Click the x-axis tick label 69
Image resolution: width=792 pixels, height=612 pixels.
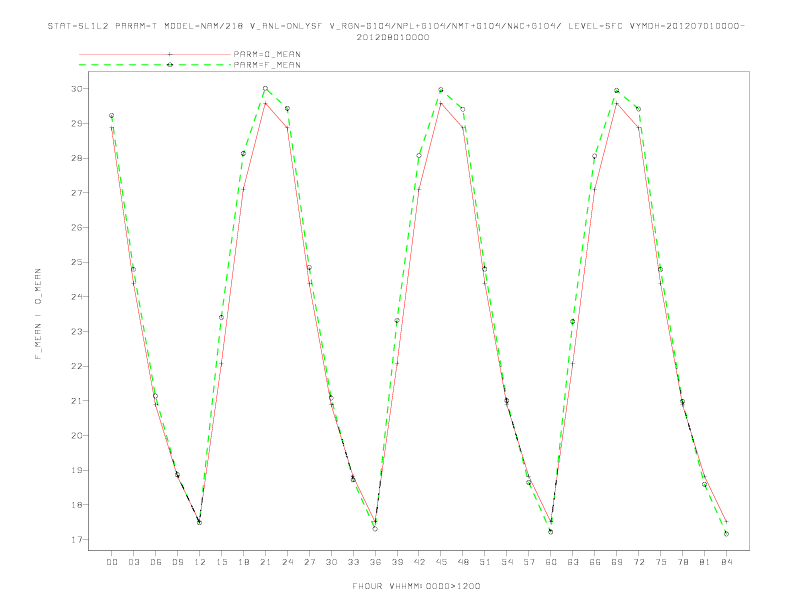click(x=617, y=562)
